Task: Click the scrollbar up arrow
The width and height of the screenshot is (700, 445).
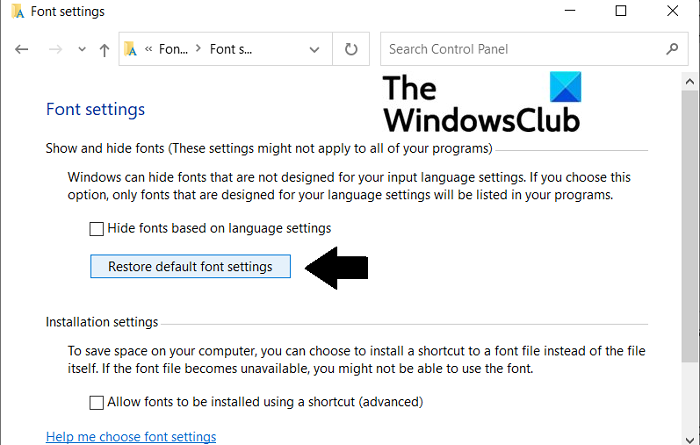Action: point(690,82)
